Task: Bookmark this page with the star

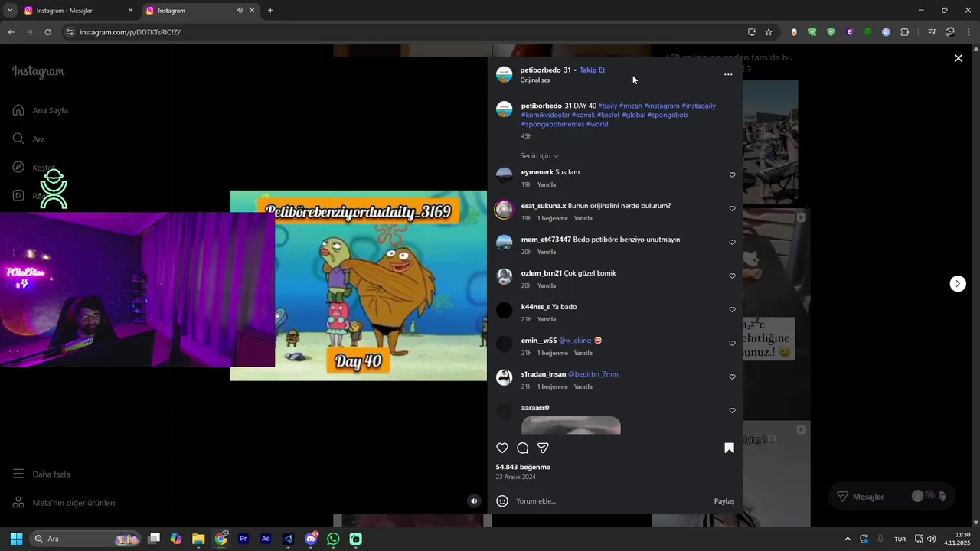Action: tap(769, 32)
